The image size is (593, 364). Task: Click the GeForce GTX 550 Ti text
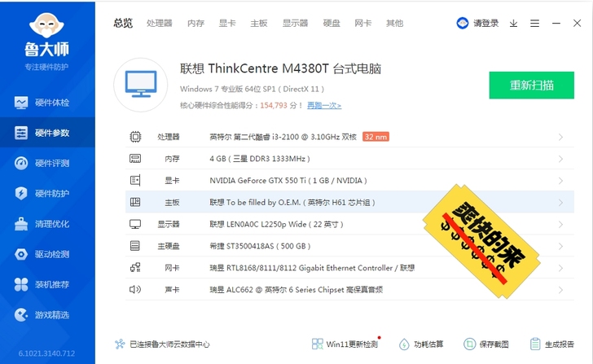(288, 181)
